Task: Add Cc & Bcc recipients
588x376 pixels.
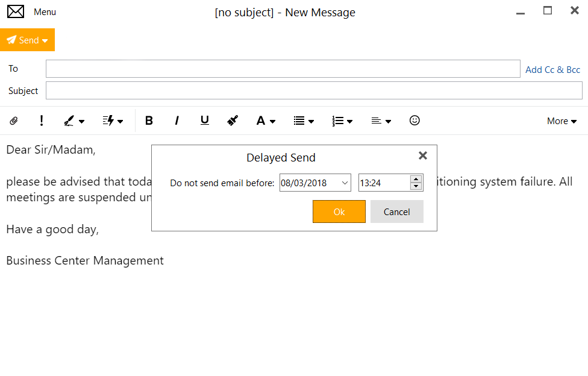Action: point(552,69)
